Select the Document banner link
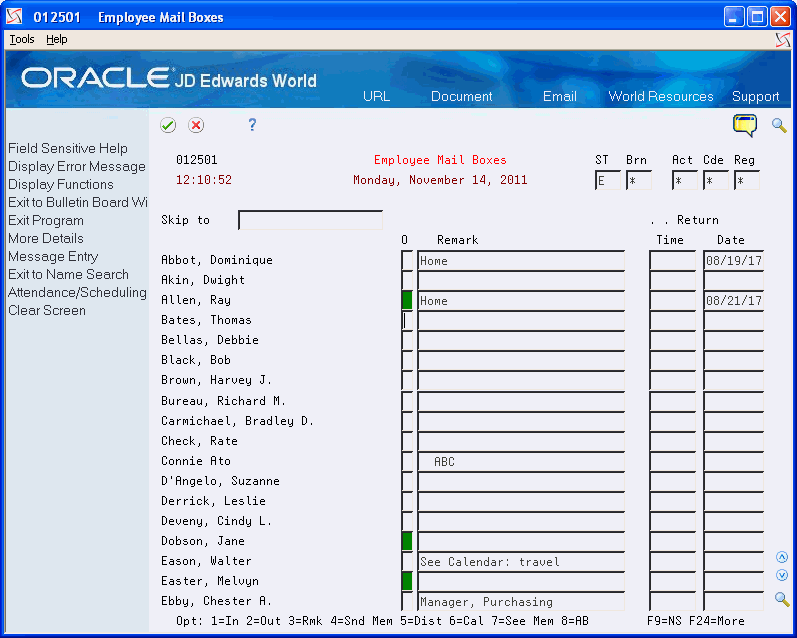The height and width of the screenshot is (638, 797). click(462, 96)
